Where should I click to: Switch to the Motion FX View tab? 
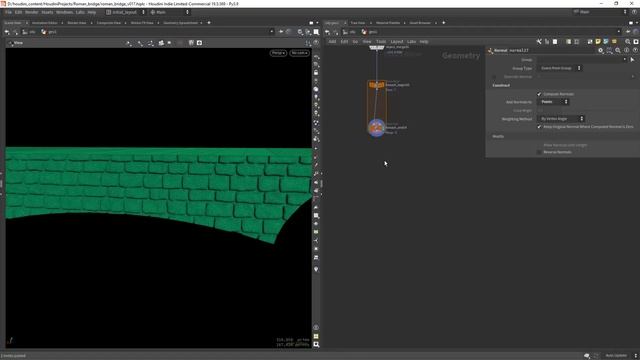pos(142,23)
